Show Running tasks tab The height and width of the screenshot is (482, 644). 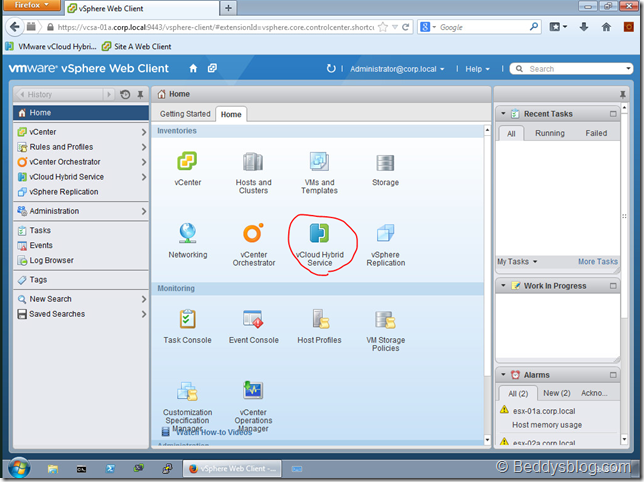[550, 133]
